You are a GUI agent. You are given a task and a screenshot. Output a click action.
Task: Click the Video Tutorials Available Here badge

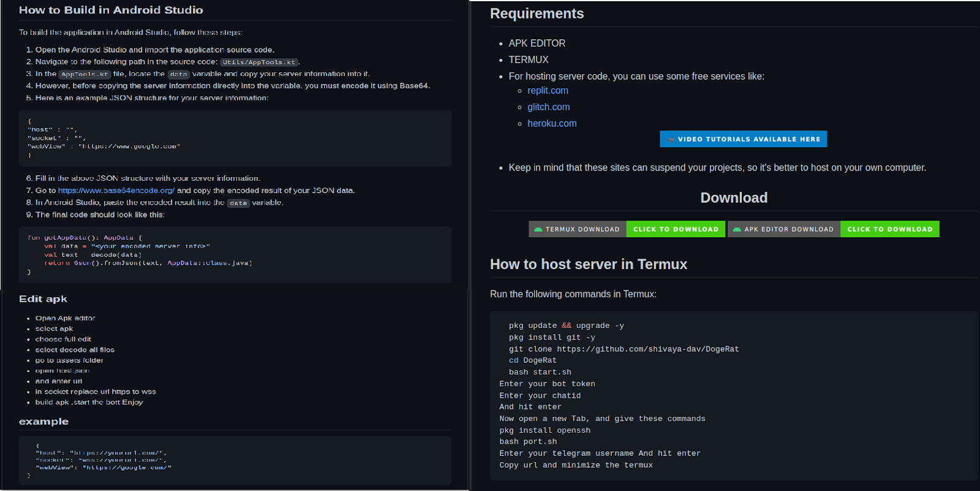[x=743, y=139]
